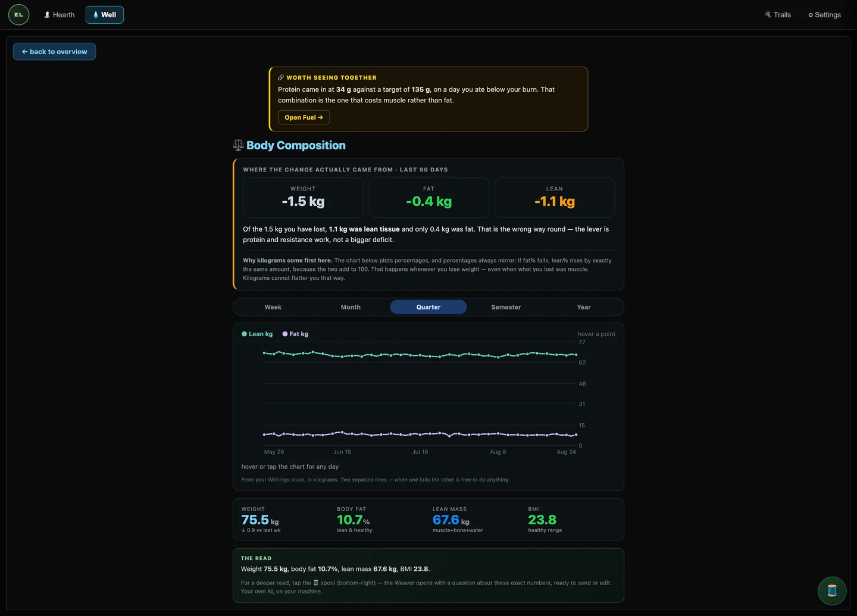Select the Quarter range tab
Image resolution: width=857 pixels, height=616 pixels.
click(x=428, y=307)
